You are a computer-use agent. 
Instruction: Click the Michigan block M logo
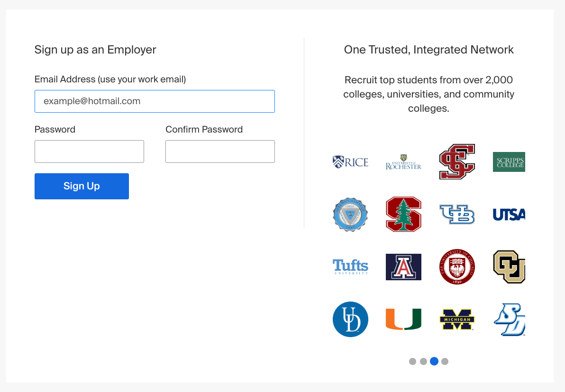[456, 319]
